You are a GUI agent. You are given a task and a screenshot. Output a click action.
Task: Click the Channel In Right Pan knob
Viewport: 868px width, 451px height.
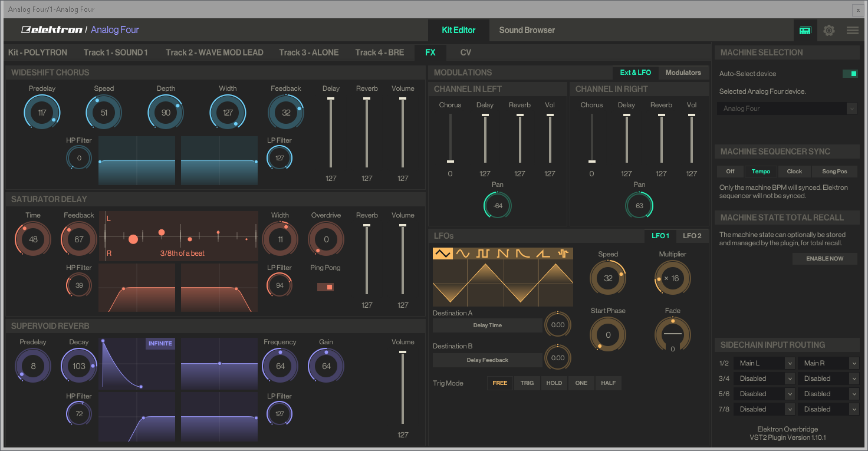pos(639,206)
